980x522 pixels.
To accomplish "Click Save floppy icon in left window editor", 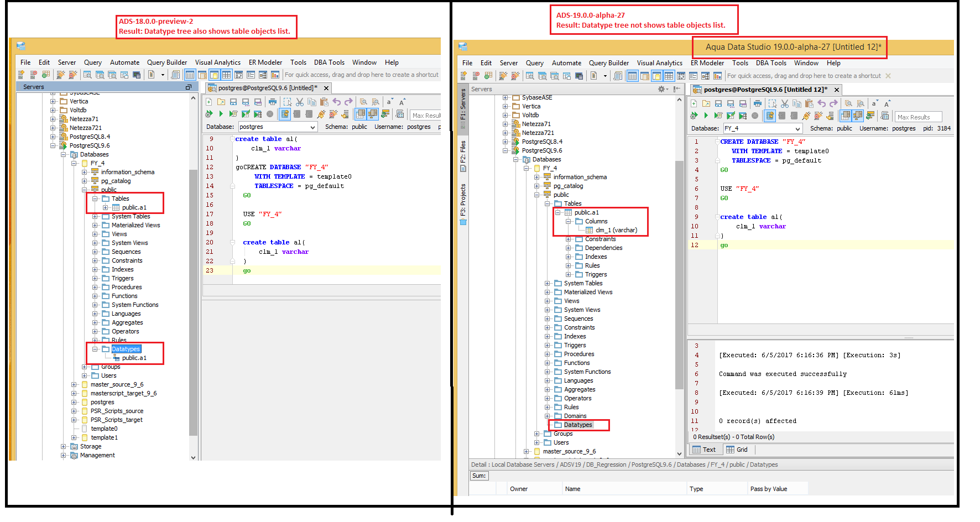I will pos(233,102).
